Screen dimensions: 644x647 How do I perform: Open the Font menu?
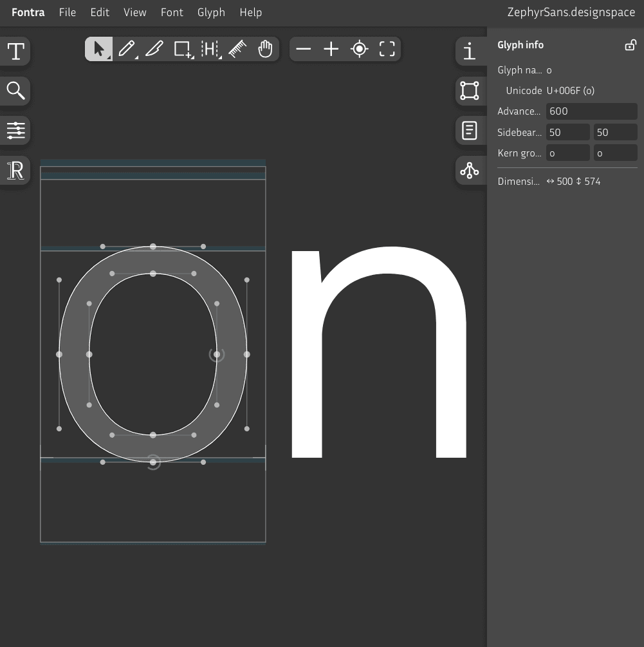(x=172, y=12)
